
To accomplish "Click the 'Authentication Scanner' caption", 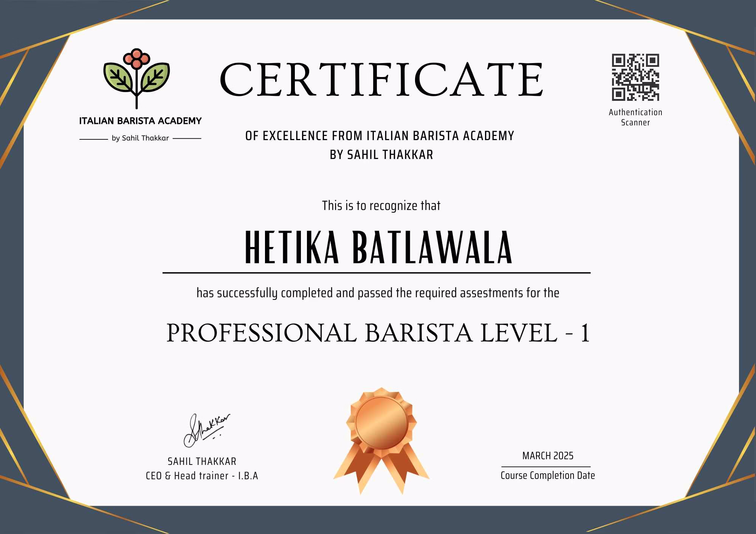I will 635,117.
